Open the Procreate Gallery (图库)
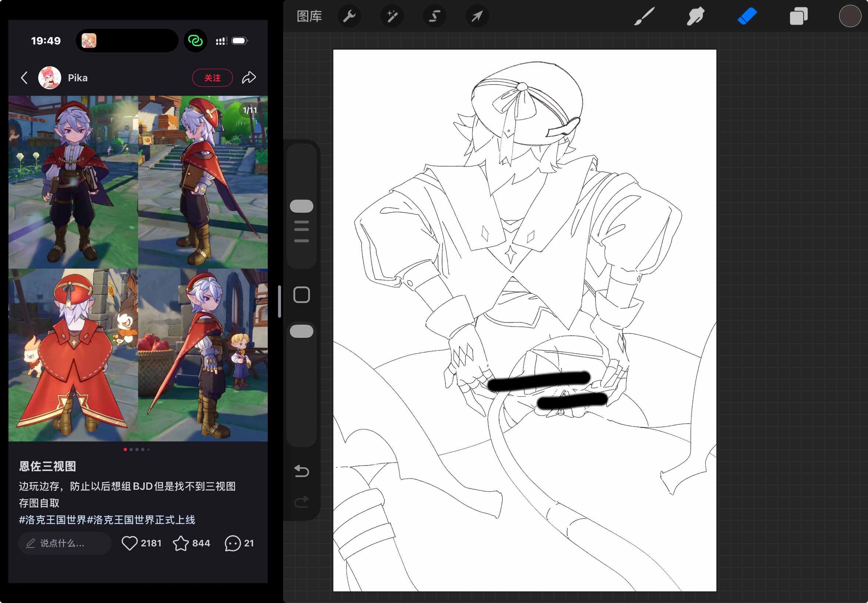 (309, 16)
